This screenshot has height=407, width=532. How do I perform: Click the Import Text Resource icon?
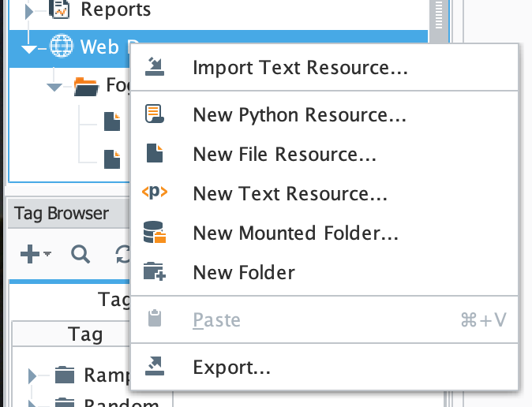tap(154, 67)
